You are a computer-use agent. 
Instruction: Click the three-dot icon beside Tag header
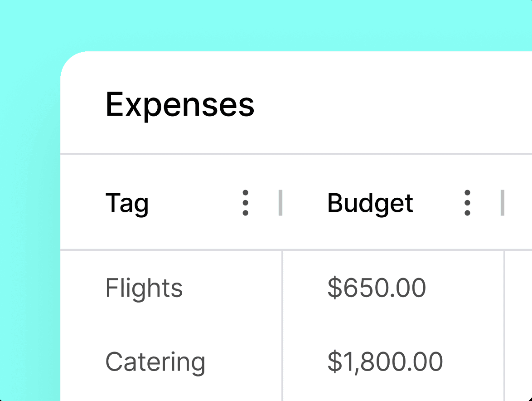pyautogui.click(x=245, y=203)
